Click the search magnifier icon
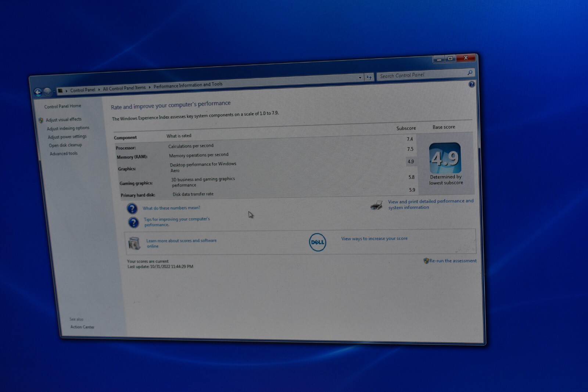The image size is (588, 392). click(469, 73)
